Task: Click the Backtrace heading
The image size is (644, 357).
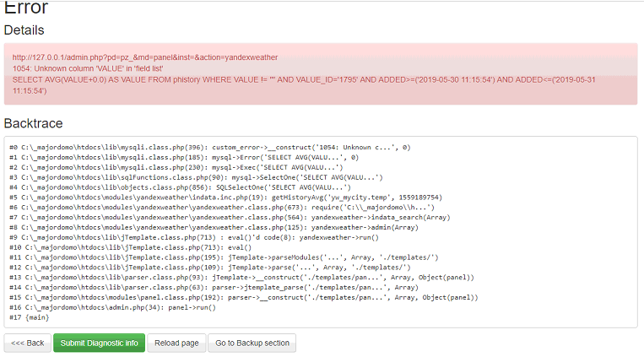Action: (x=33, y=123)
